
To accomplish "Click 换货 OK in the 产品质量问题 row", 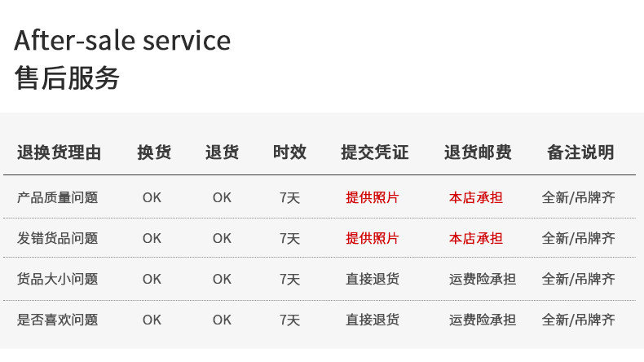I will (x=152, y=197).
